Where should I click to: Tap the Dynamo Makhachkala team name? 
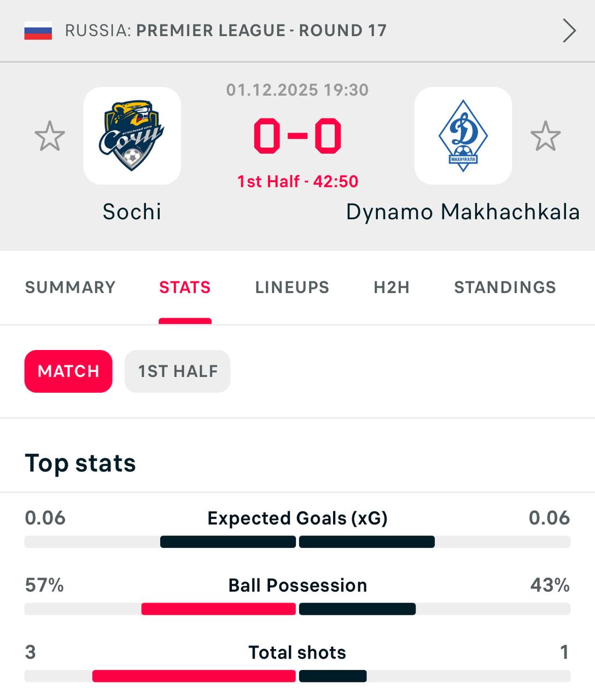(463, 212)
